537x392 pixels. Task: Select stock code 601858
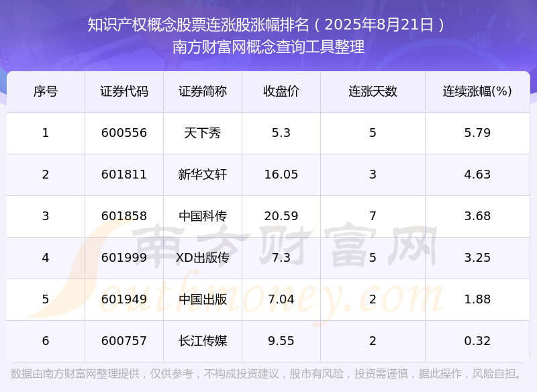point(124,216)
